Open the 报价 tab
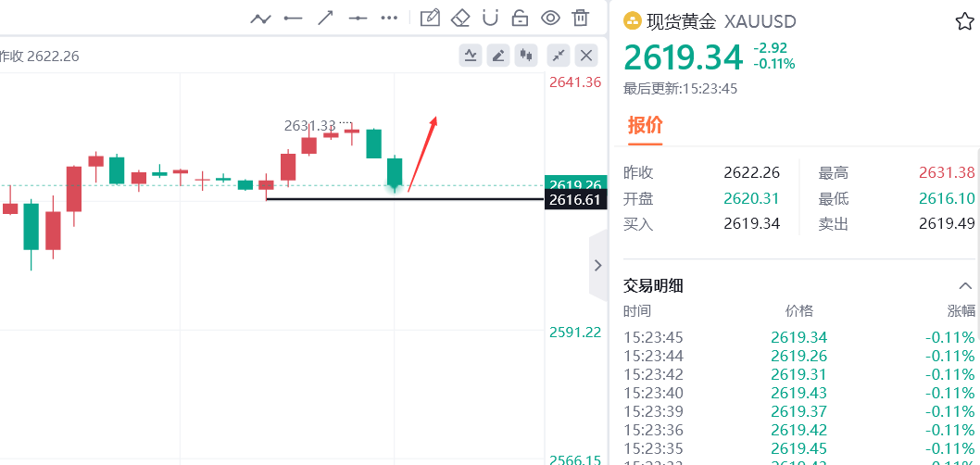 coord(645,125)
